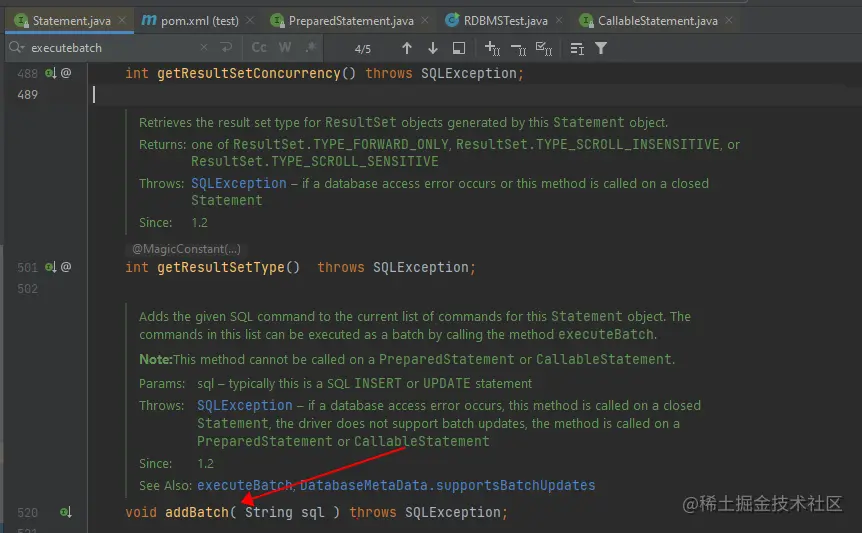The width and height of the screenshot is (862, 533).
Task: Toggle Words (W) search option
Action: 285,48
